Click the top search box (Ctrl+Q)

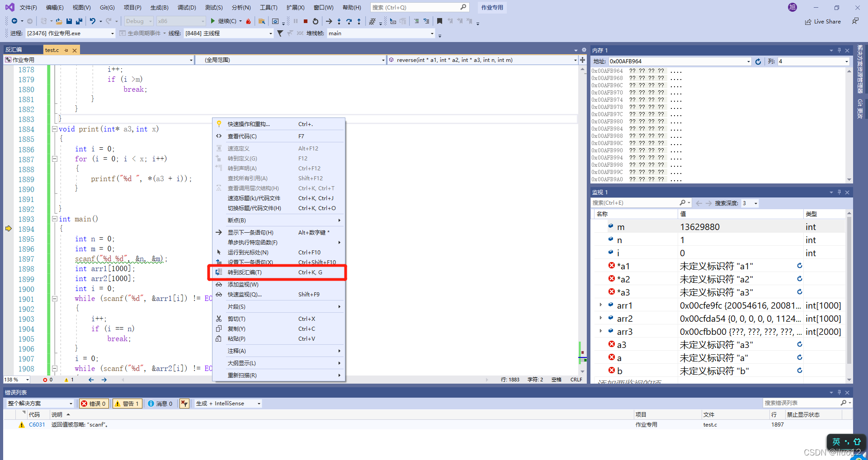pyautogui.click(x=419, y=8)
